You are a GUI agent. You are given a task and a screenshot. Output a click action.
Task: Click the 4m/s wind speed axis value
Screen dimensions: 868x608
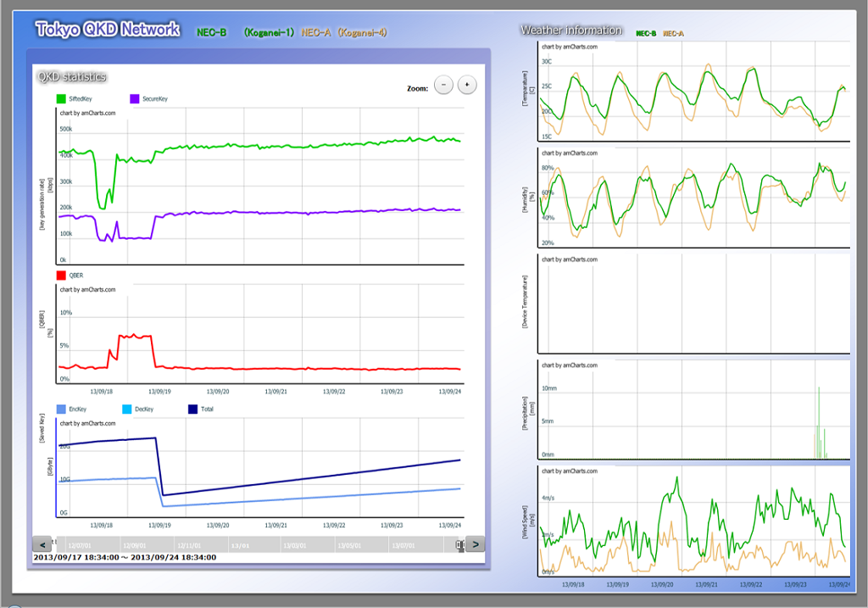(548, 499)
